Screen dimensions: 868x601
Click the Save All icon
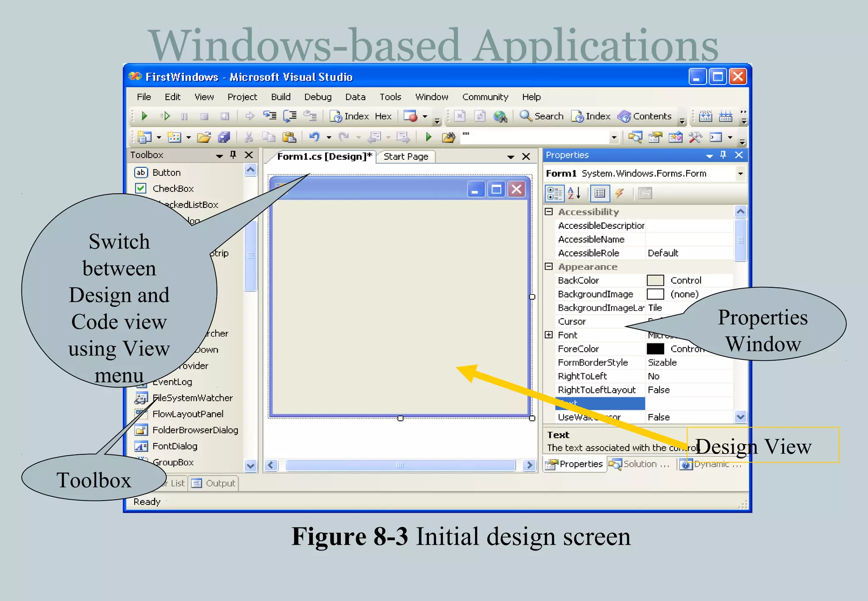224,137
